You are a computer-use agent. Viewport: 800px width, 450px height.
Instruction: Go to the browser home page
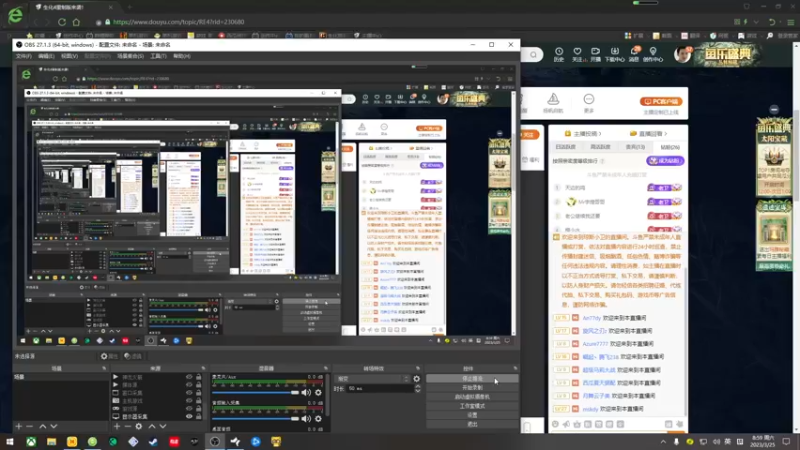(x=76, y=22)
